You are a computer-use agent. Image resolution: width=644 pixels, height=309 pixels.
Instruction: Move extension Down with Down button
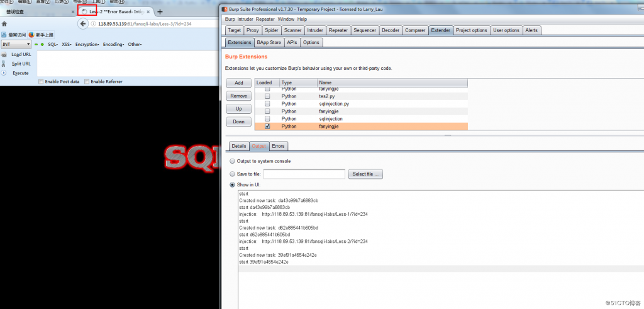point(238,121)
